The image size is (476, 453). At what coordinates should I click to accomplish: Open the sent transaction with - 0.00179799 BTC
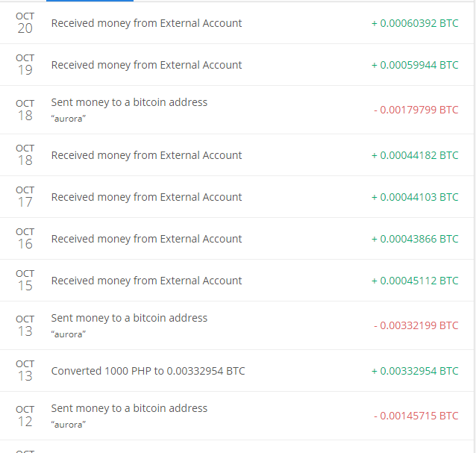pyautogui.click(x=129, y=102)
